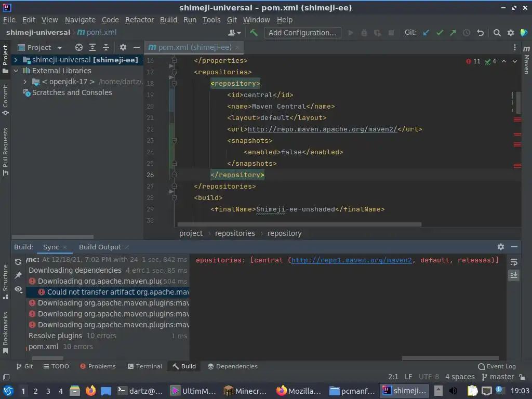
Task: Switch to workspace 2 on taskbar
Action: tap(35, 391)
